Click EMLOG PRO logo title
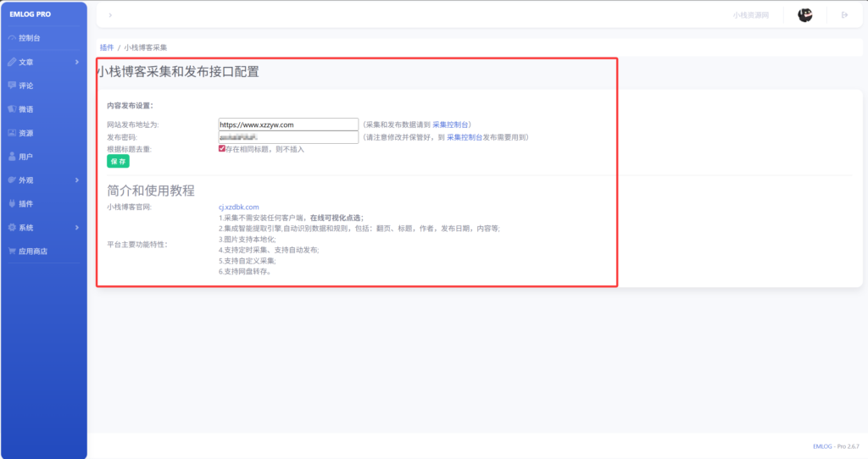 pos(30,14)
